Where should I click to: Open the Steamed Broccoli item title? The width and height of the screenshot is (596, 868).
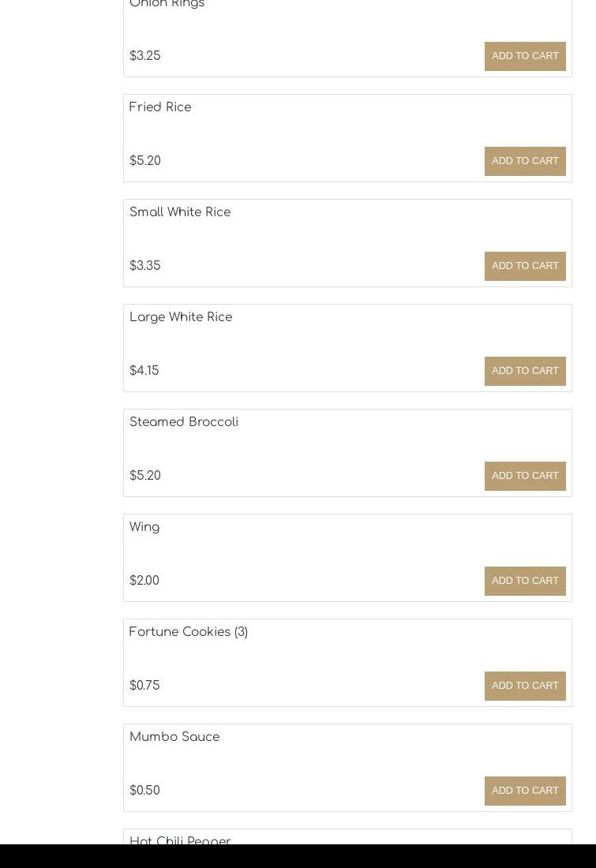click(x=184, y=422)
